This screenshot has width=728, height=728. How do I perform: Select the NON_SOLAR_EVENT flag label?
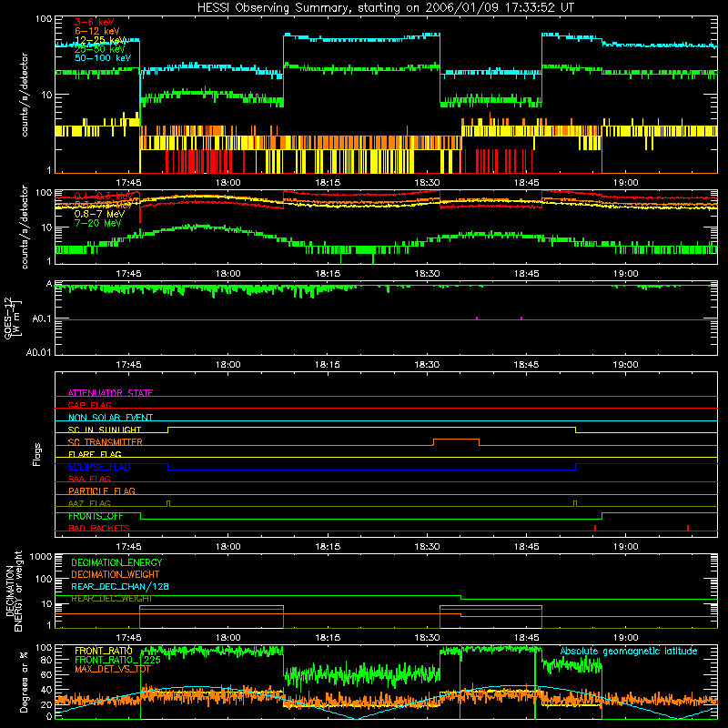click(110, 418)
